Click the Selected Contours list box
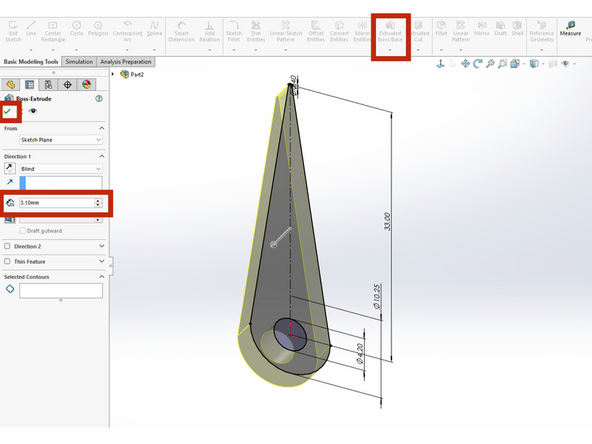The height and width of the screenshot is (444, 592). click(x=61, y=291)
